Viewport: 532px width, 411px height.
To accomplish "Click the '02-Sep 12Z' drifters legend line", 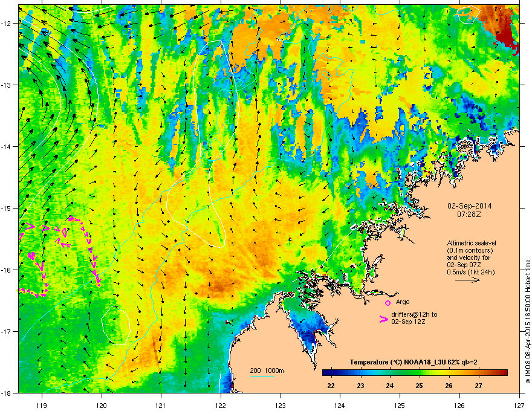I will point(408,322).
